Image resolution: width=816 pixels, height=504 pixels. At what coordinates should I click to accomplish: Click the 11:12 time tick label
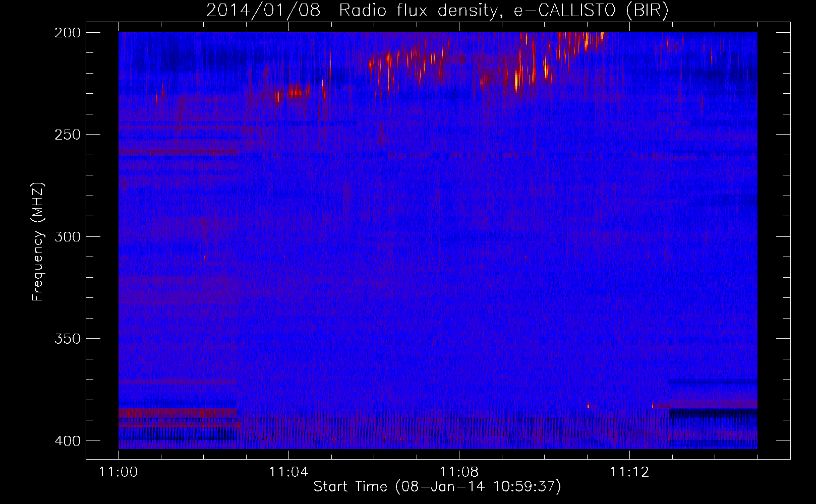click(x=629, y=472)
